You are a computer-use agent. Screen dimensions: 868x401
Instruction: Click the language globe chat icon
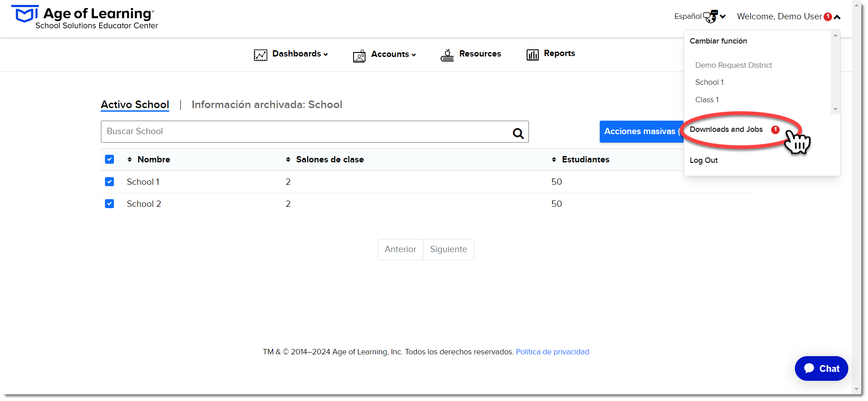(711, 17)
